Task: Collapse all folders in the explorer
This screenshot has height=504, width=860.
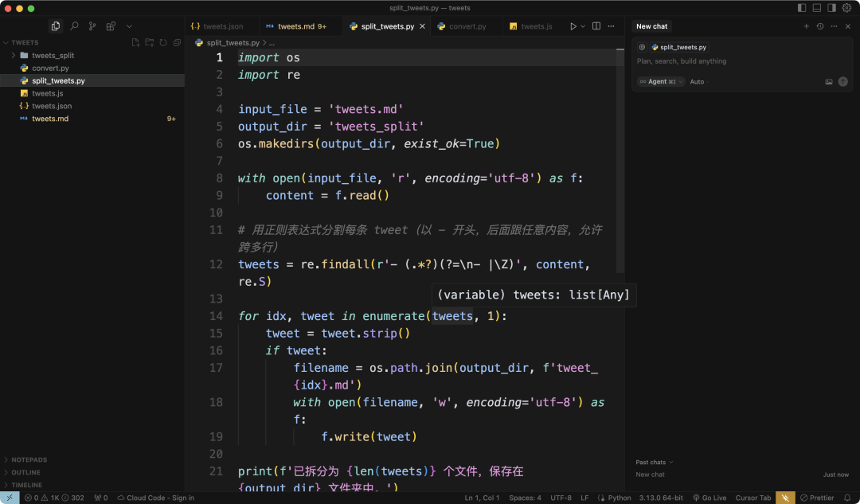Action: (177, 42)
